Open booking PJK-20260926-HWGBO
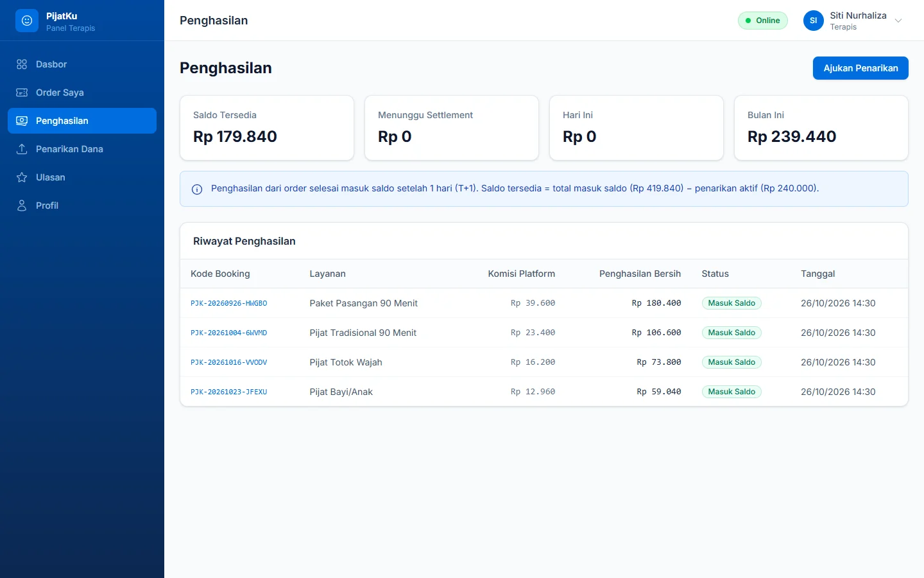Viewport: 924px width, 578px height. [x=228, y=303]
